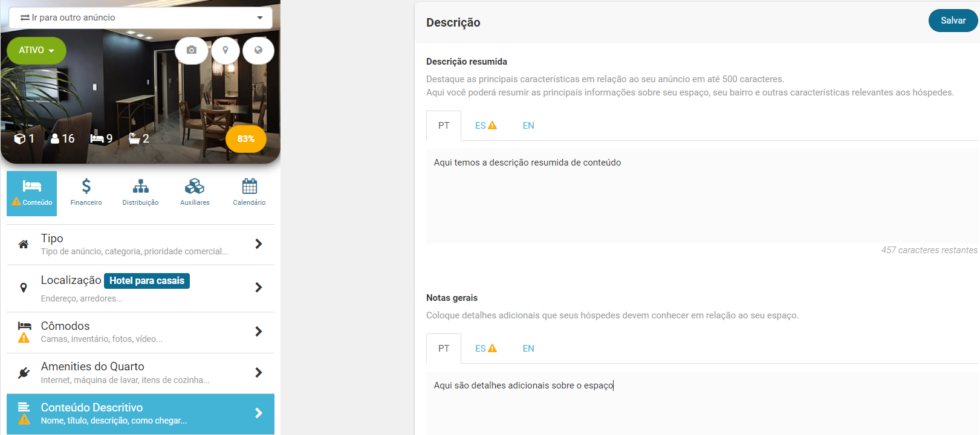This screenshot has width=980, height=435.
Task: Open the Conteúdo Descritivo row title
Action: point(92,408)
